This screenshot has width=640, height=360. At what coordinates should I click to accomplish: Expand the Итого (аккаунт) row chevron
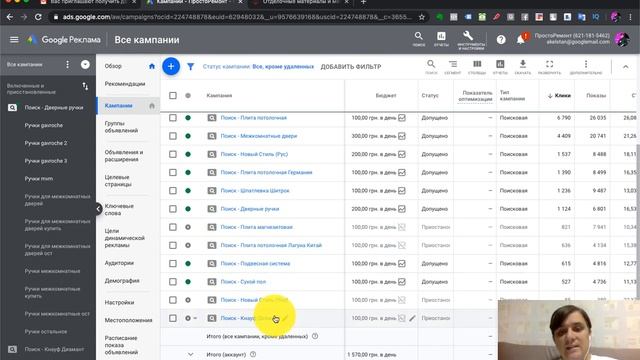pos(190,354)
